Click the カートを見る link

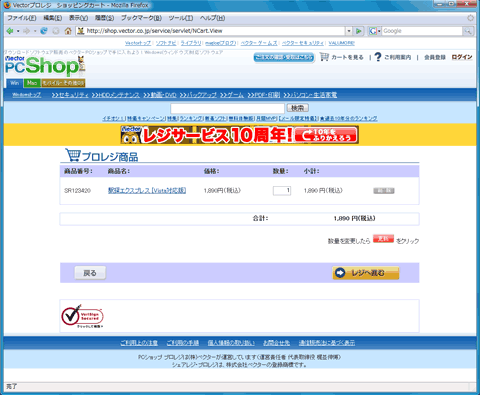347,57
